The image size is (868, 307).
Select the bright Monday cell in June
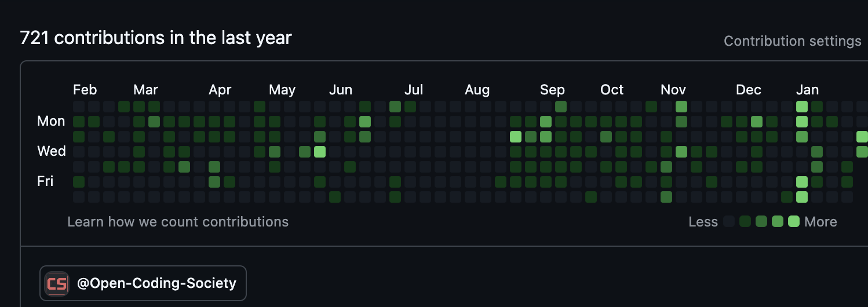point(365,122)
